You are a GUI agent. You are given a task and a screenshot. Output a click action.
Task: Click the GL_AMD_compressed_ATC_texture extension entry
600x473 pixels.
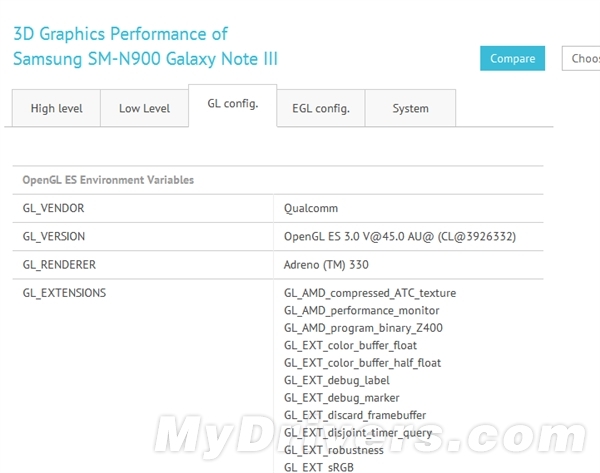(x=369, y=293)
